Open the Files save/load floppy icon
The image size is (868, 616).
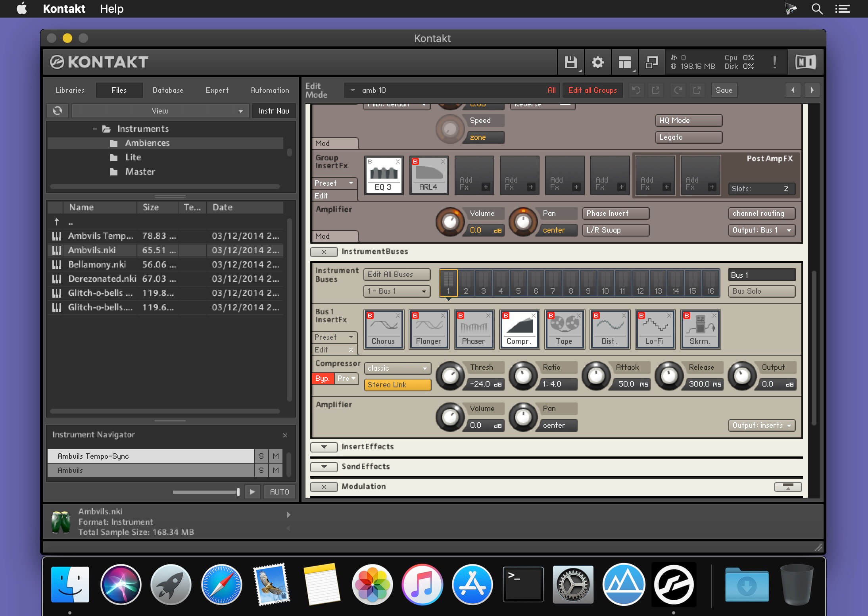570,62
